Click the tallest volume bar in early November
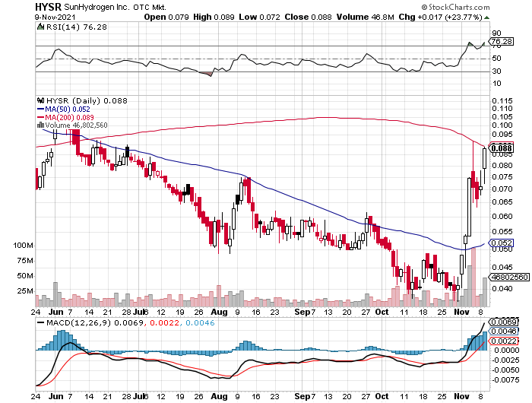This screenshot has height=403, width=532. coord(473,277)
